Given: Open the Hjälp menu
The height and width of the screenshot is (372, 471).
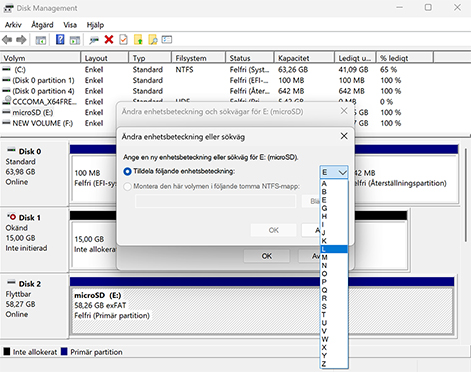Looking at the screenshot, I should [95, 25].
